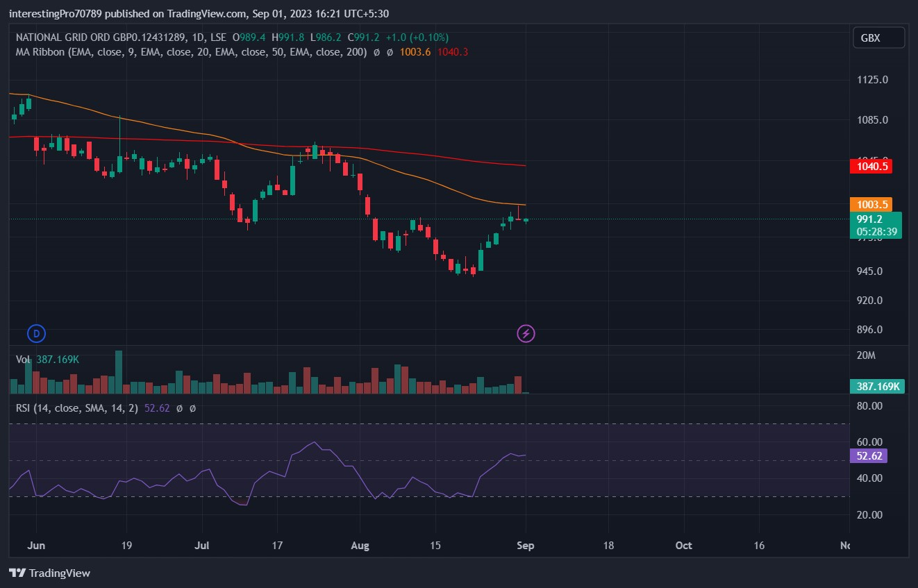Screen dimensions: 918x588
Task: Click the Oct label on time axis
Action: click(x=684, y=546)
